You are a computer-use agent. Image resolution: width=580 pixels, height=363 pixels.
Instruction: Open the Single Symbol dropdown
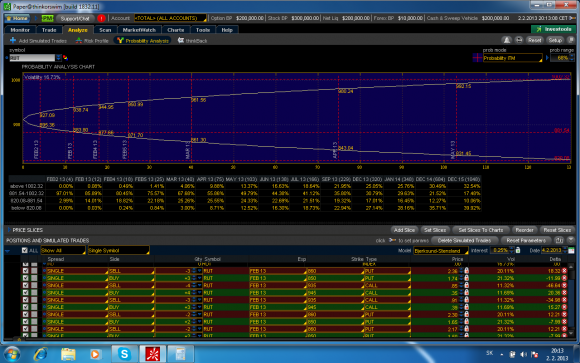tap(118, 251)
